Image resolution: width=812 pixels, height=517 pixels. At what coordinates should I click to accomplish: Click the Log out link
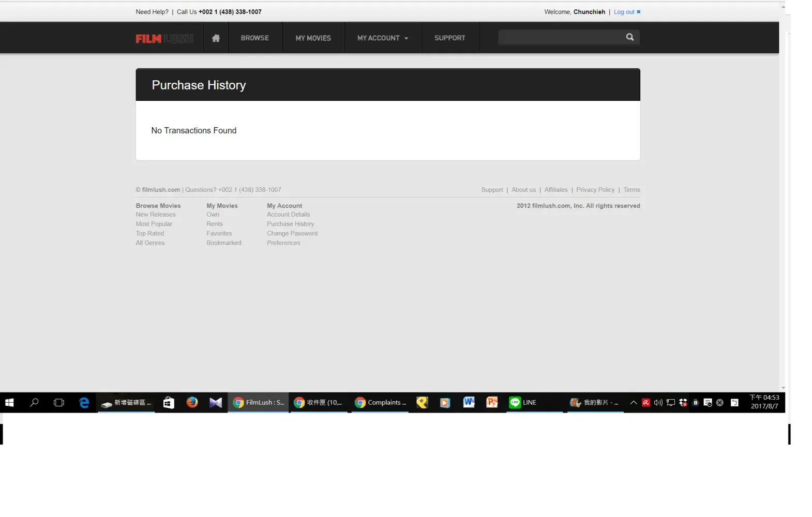624,12
